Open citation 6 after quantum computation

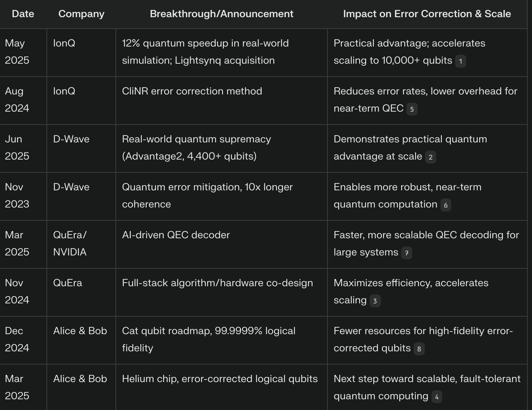445,205
